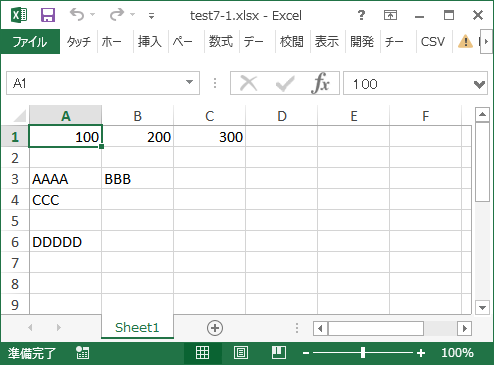
Task: Open Customize Quick Access Toolbar dropdown
Action: tap(151, 16)
